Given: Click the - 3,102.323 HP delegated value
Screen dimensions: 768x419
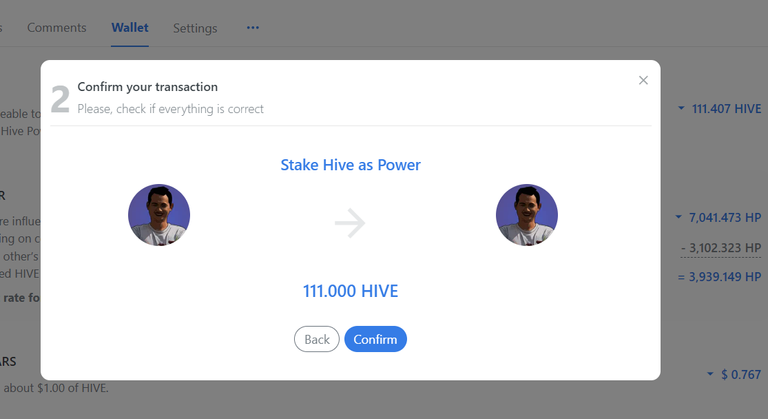Looking at the screenshot, I should [x=721, y=248].
